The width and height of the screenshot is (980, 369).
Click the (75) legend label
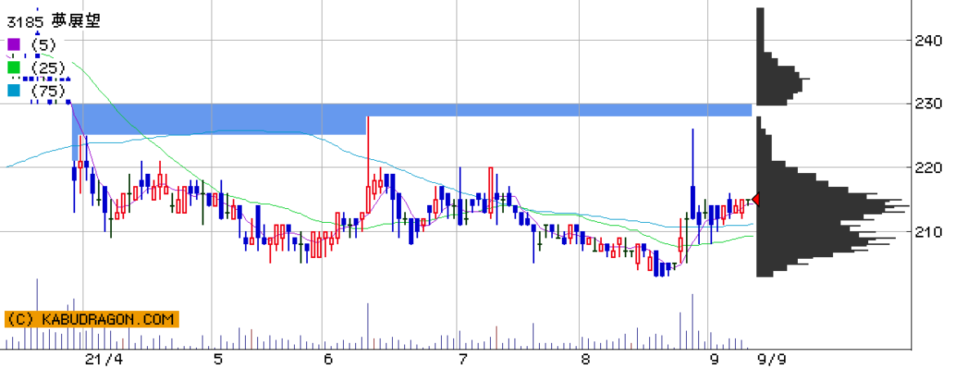47,90
